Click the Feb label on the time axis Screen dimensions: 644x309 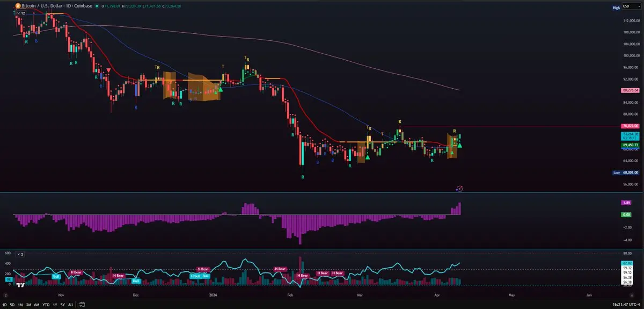pos(290,295)
